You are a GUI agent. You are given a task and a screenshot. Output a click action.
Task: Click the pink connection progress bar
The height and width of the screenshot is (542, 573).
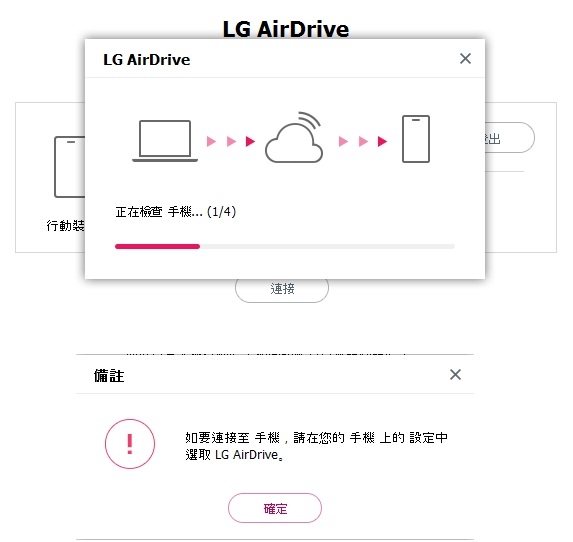click(158, 246)
